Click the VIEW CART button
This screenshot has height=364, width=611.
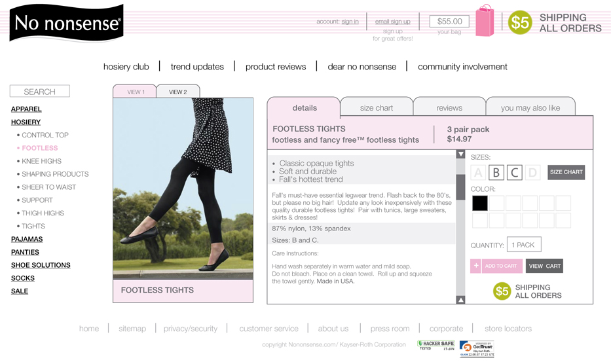[x=544, y=266]
